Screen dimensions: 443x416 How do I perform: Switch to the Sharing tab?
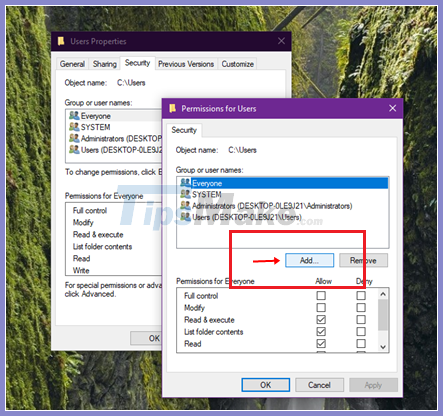pyautogui.click(x=105, y=64)
